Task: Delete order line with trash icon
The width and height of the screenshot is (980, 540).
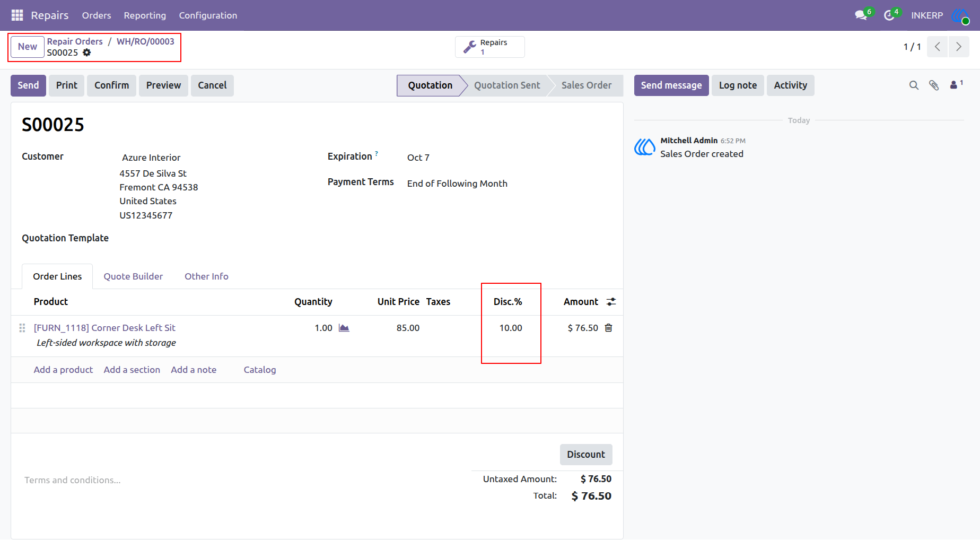Action: pyautogui.click(x=608, y=328)
